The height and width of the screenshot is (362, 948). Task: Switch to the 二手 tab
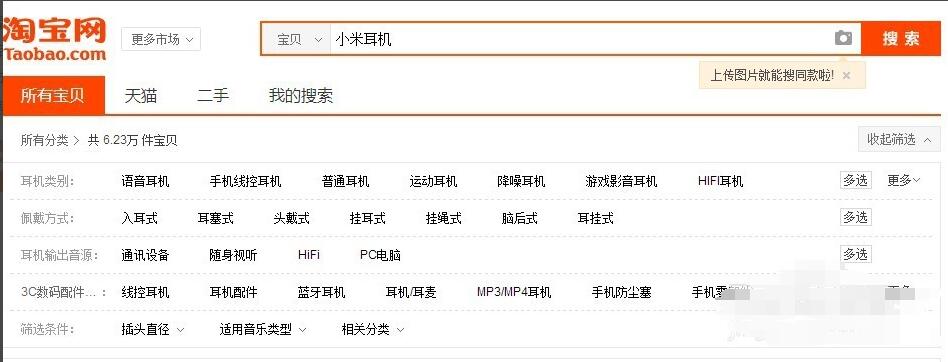tap(213, 95)
